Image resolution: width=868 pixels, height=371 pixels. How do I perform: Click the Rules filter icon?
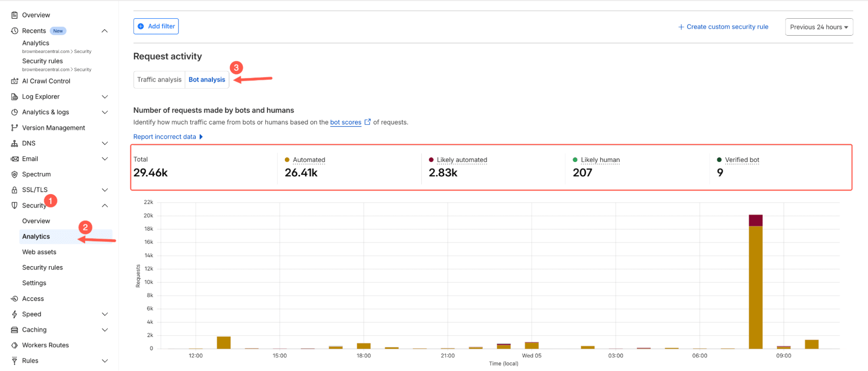[x=14, y=361]
